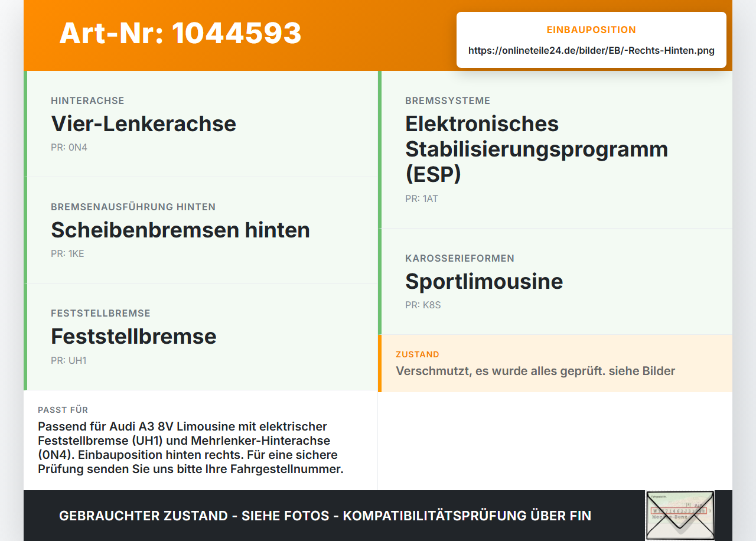Click the EINBAUPOSITION label
The height and width of the screenshot is (541, 756).
pyautogui.click(x=591, y=30)
